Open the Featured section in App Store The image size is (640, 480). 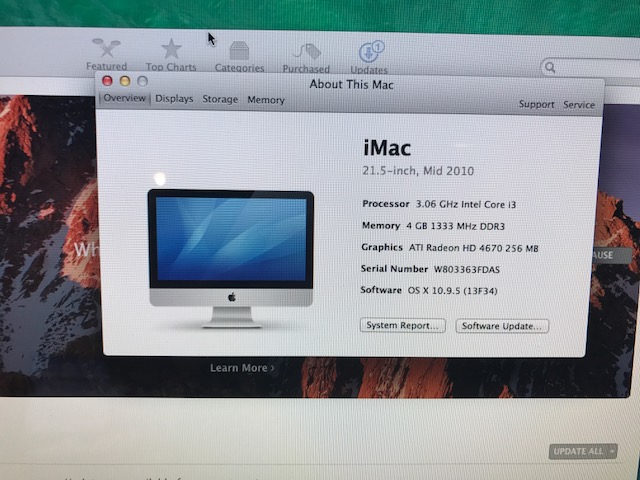[107, 54]
